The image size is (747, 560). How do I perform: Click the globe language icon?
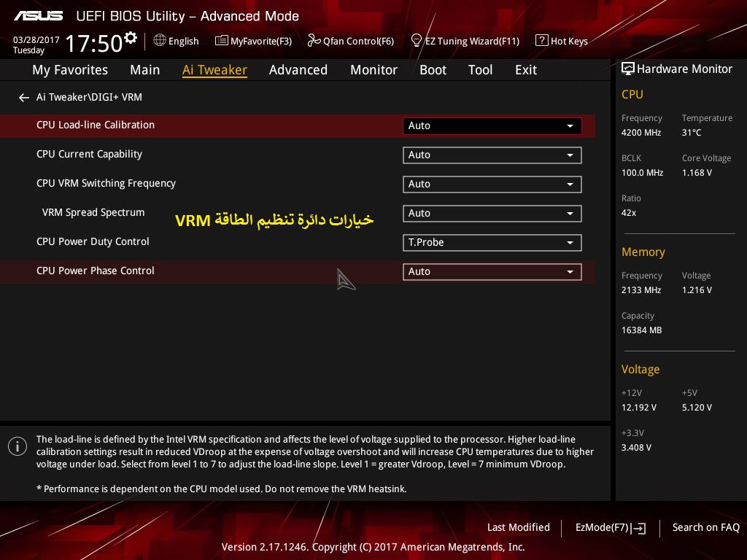(160, 41)
